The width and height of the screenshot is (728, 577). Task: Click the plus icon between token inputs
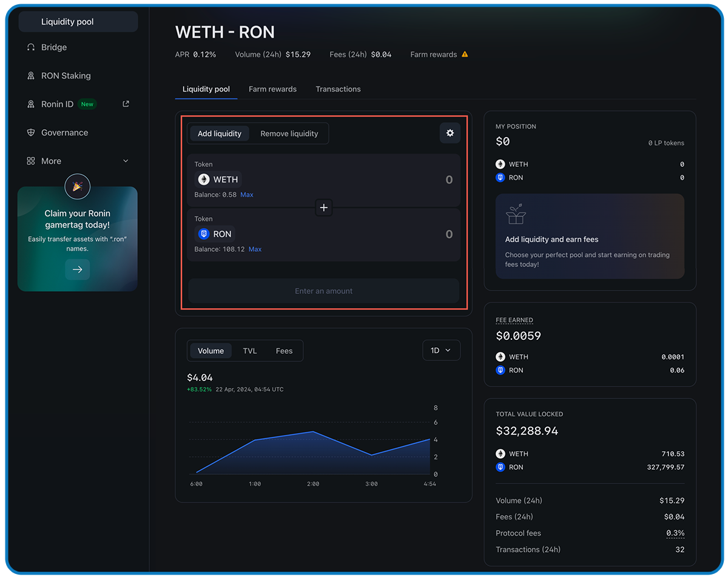323,208
